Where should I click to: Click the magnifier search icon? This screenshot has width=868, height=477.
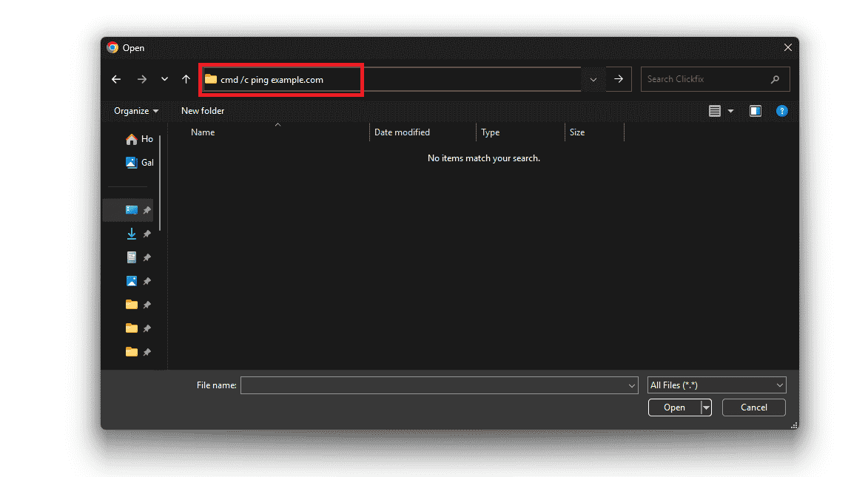[775, 79]
